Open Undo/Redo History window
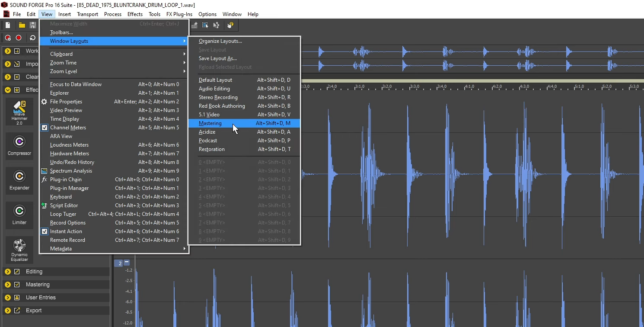Screen dimensions: 644x327 [x=114, y=162]
